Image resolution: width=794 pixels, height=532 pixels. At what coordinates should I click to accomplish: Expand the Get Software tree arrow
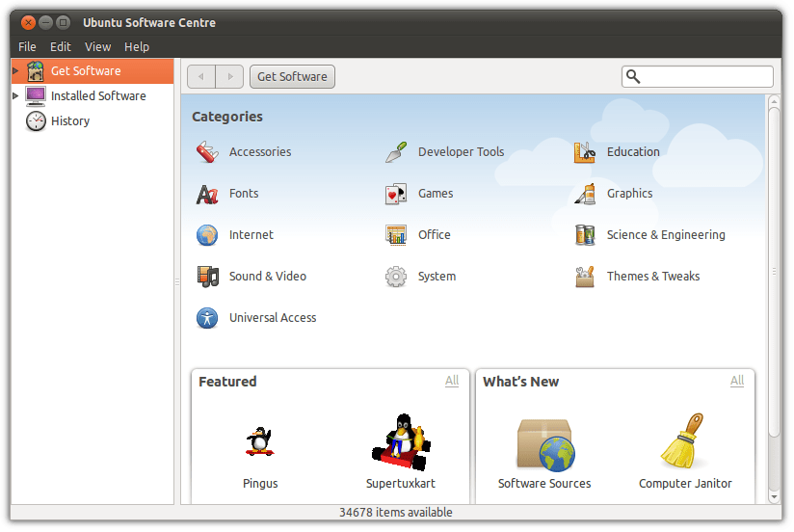tap(15, 70)
